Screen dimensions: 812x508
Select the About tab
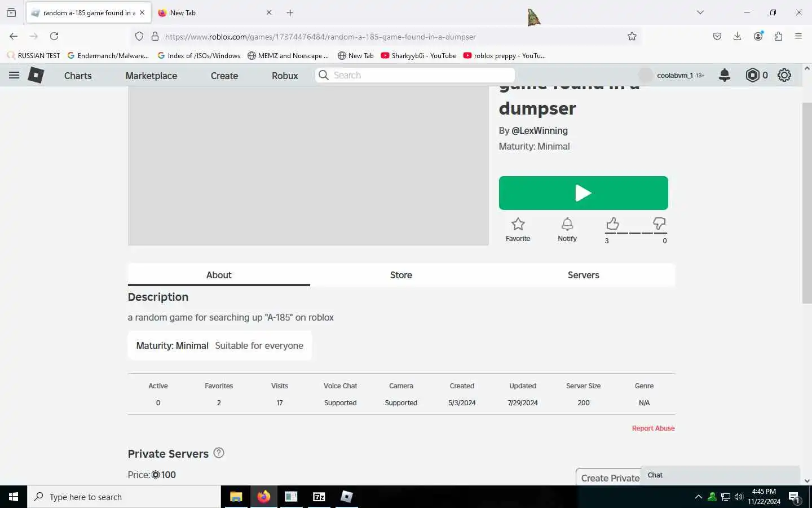219,275
